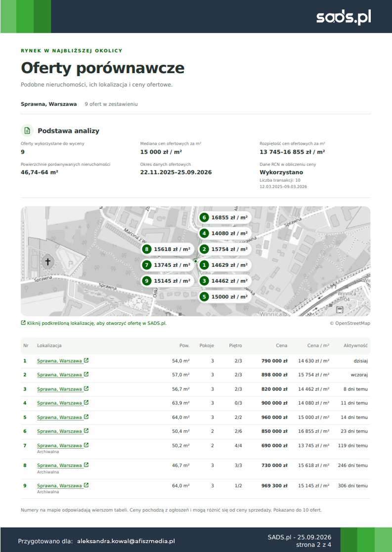The image size is (392, 552).
Task: Select map marker 1 at 14629 zł / m²
Action: [224, 265]
